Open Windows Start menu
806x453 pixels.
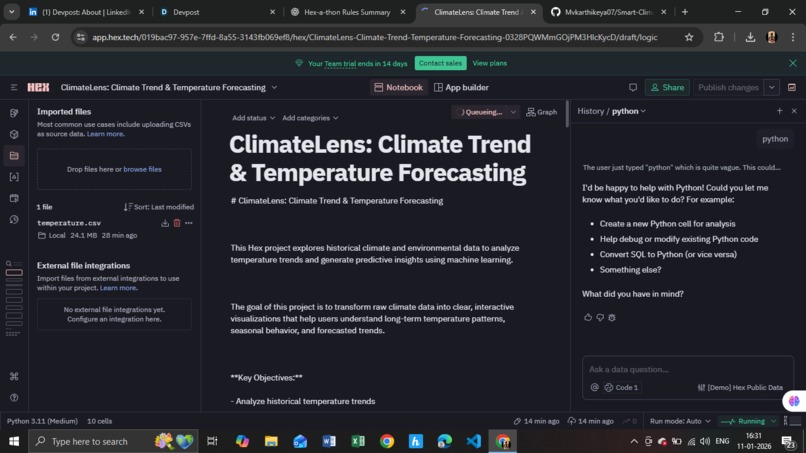point(14,441)
